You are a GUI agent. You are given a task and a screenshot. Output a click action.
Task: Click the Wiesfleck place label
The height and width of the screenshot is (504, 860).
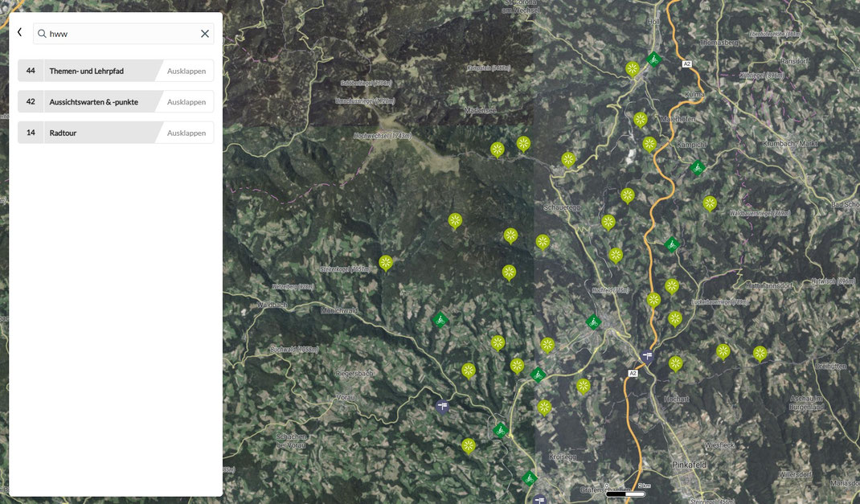coord(719,445)
